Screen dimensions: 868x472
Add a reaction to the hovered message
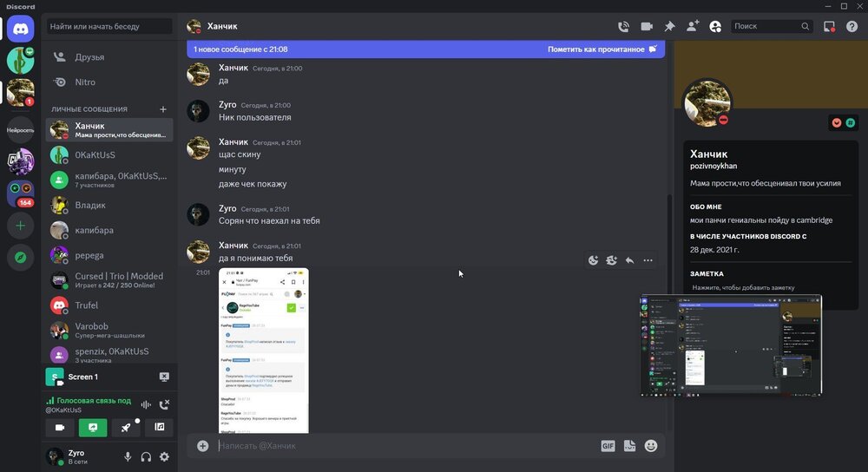click(x=593, y=260)
